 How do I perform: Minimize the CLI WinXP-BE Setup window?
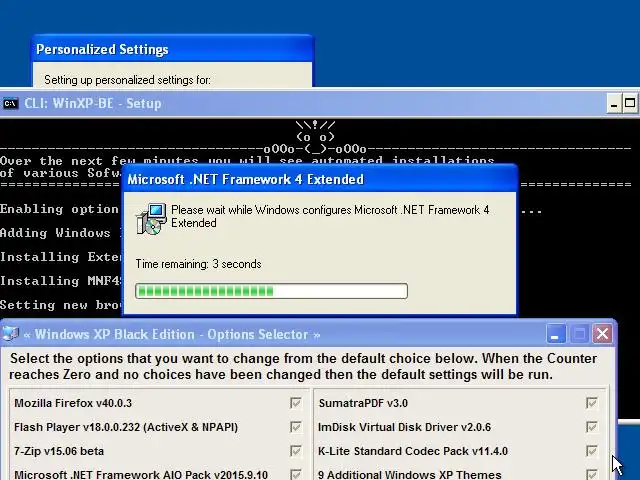point(613,103)
